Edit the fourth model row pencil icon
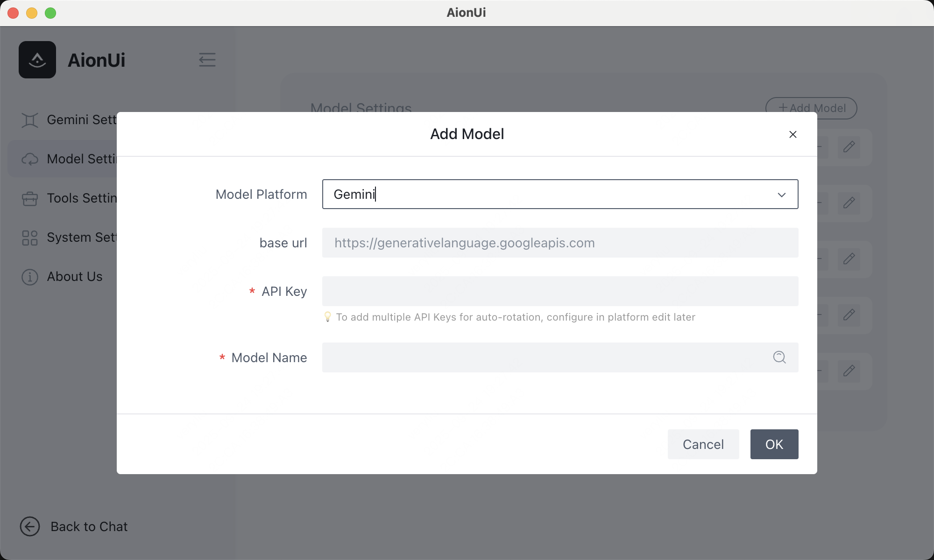Screen dimensions: 934x560 pos(849,315)
